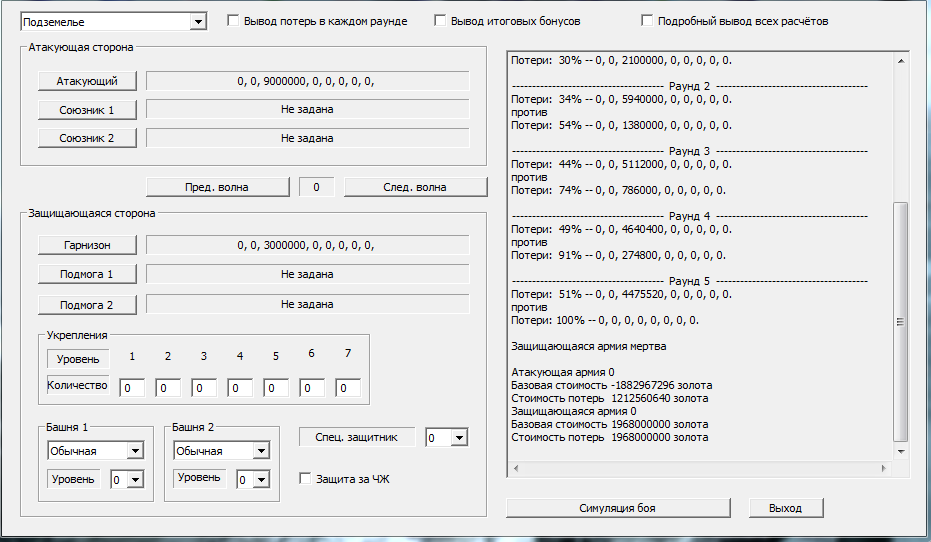Click the Атакующий button
Image resolution: width=931 pixels, height=542 pixels.
[x=87, y=81]
